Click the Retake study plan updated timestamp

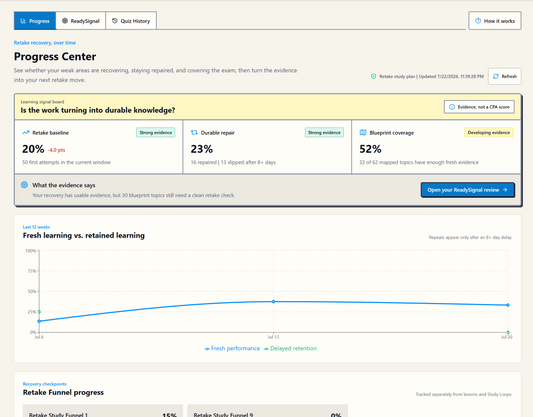click(431, 76)
